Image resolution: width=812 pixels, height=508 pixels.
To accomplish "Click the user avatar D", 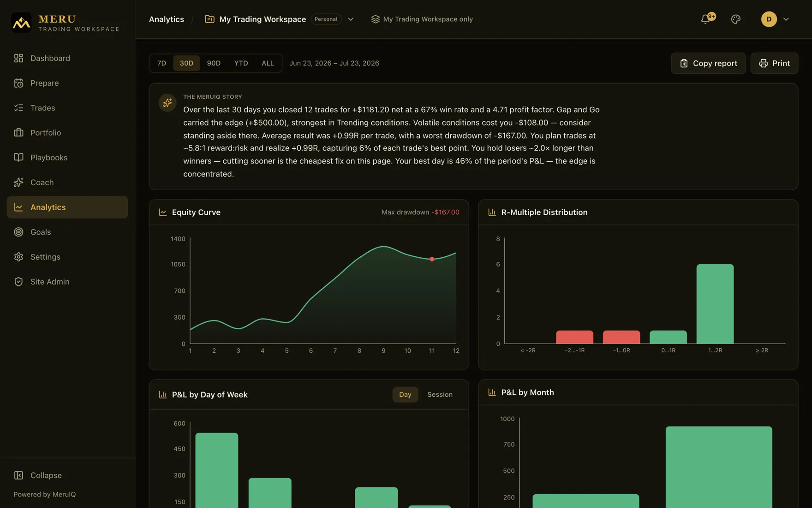I will tap(769, 19).
